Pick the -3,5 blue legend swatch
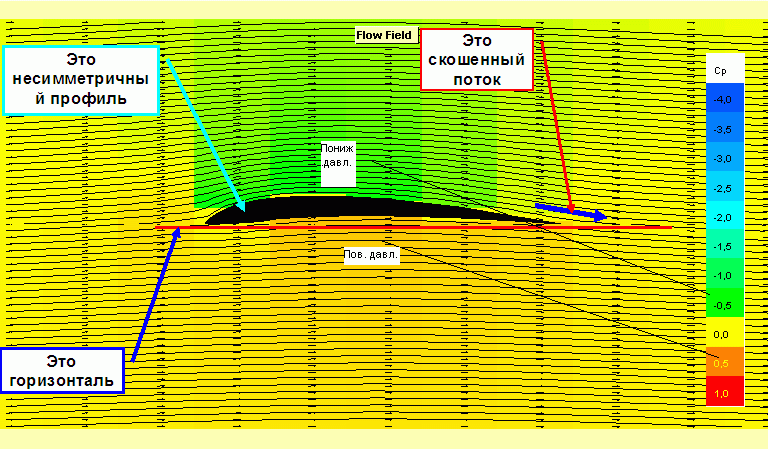Screen dimensions: 768x449 coord(720,129)
